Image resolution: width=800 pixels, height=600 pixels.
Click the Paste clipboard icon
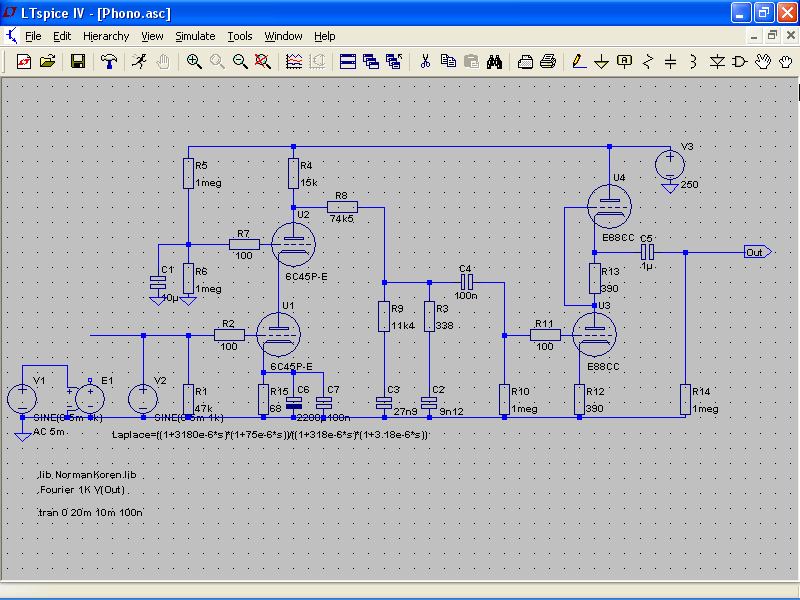click(472, 62)
